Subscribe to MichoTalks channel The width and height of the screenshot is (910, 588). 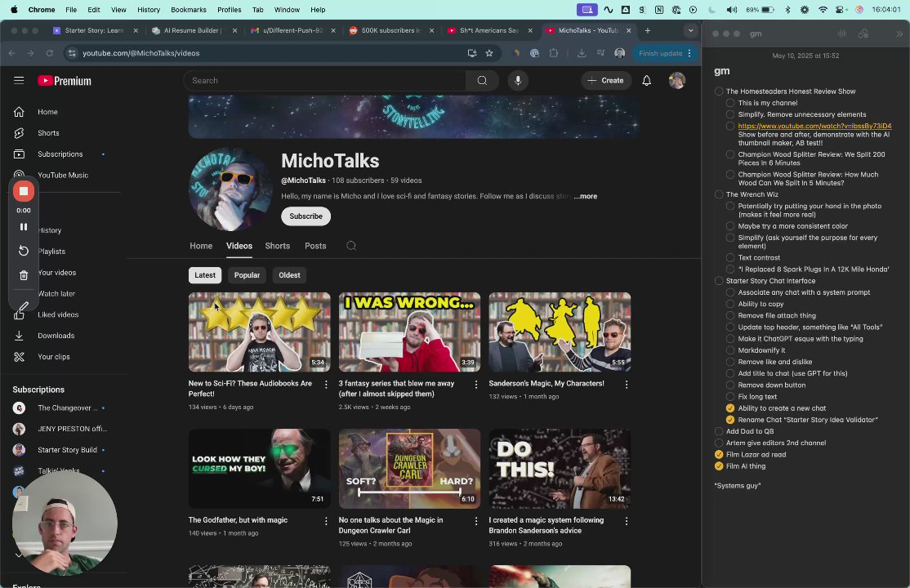point(306,216)
